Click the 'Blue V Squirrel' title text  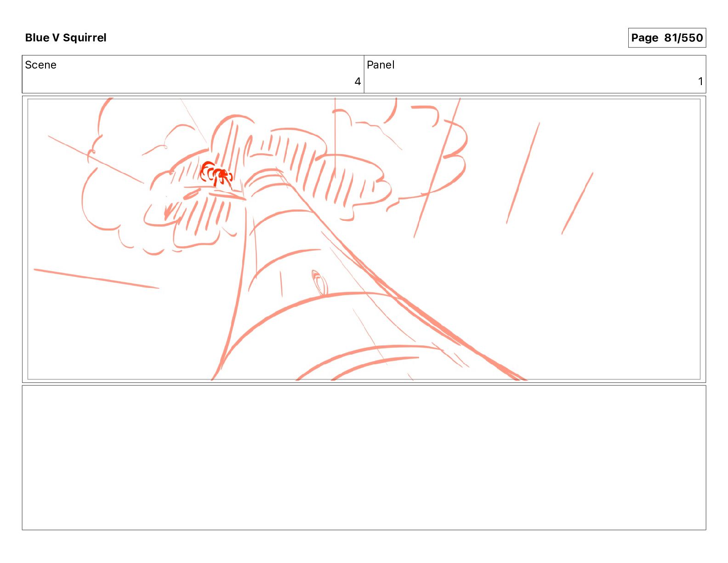(x=66, y=38)
